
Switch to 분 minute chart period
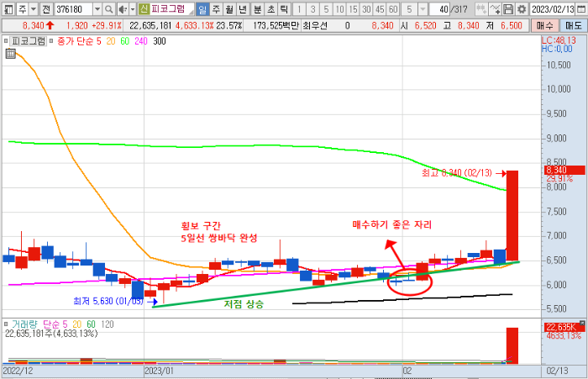[x=258, y=9]
